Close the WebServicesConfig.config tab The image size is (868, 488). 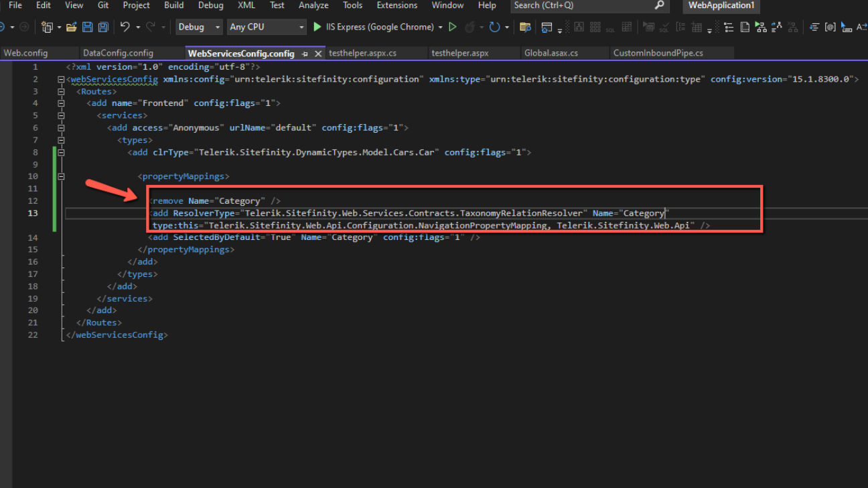click(x=318, y=53)
